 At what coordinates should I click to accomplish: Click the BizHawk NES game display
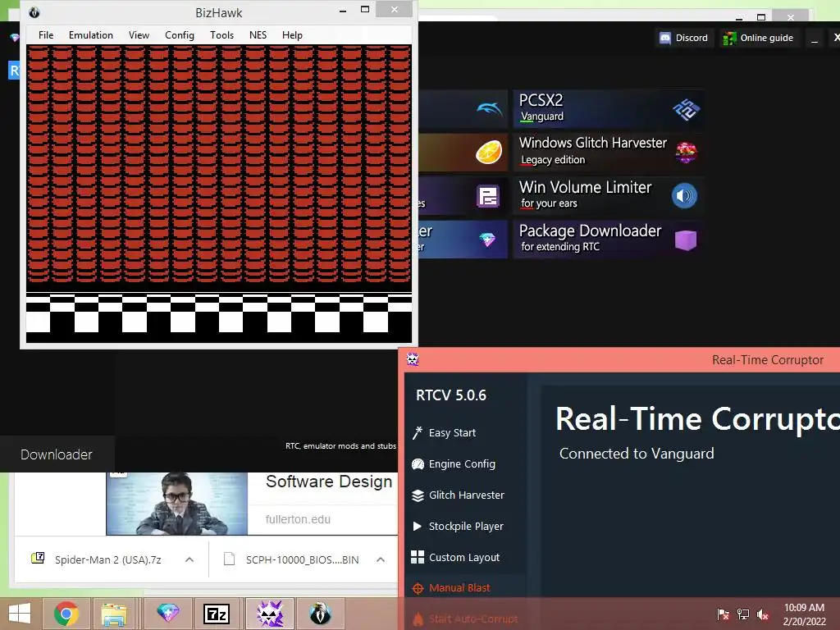(x=219, y=194)
